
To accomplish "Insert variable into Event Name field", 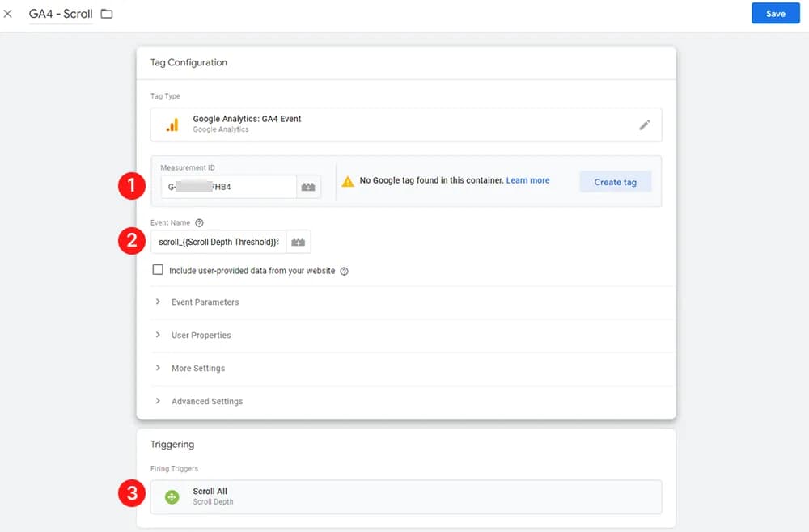I will click(x=299, y=242).
